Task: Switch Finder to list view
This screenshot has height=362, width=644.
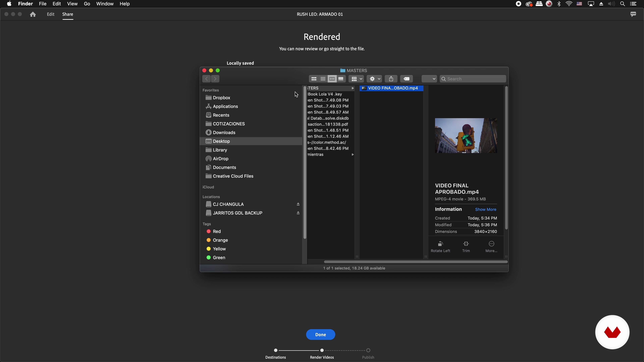Action: click(323, 79)
